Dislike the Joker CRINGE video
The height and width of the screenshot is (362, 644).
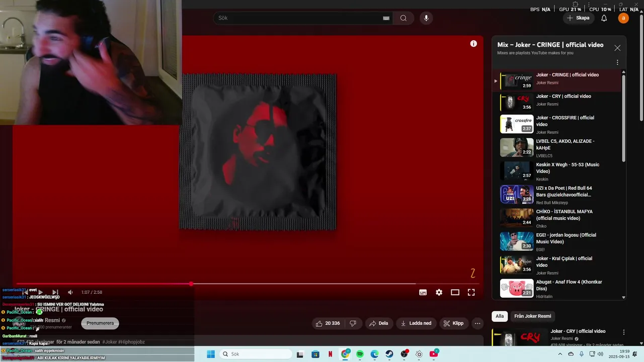pos(353,323)
